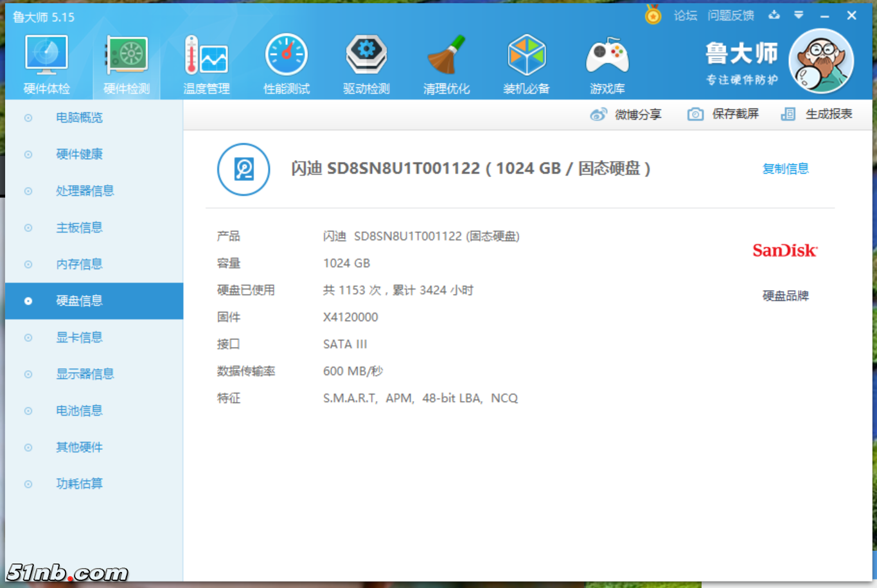Select 显示器信息 in sidebar

pyautogui.click(x=94, y=374)
